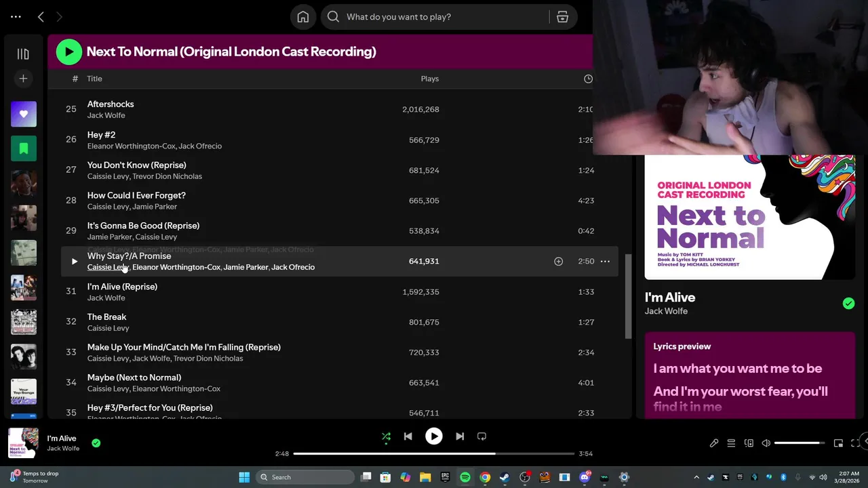Select the 'Hey #2' track title

pyautogui.click(x=102, y=134)
